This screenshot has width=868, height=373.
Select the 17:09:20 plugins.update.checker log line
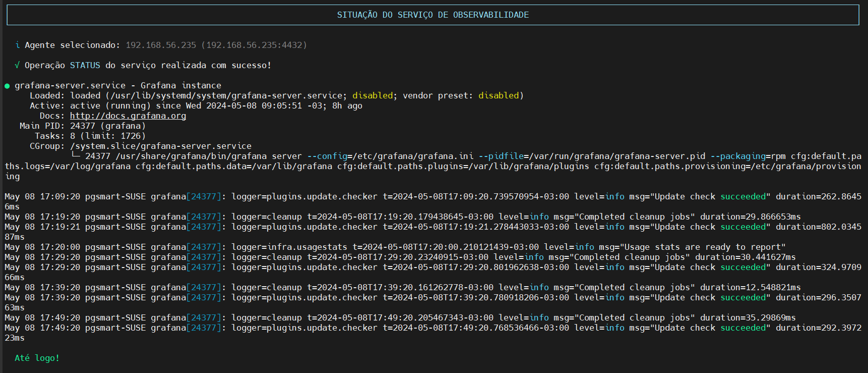pos(433,201)
